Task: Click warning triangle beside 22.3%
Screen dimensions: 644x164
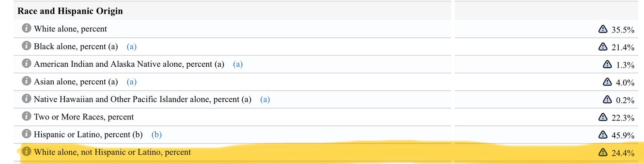Action: 603,117
